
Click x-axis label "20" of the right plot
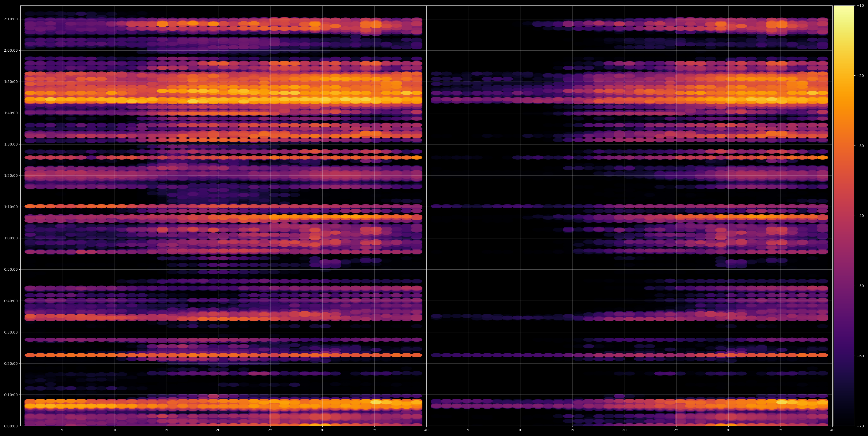click(624, 430)
